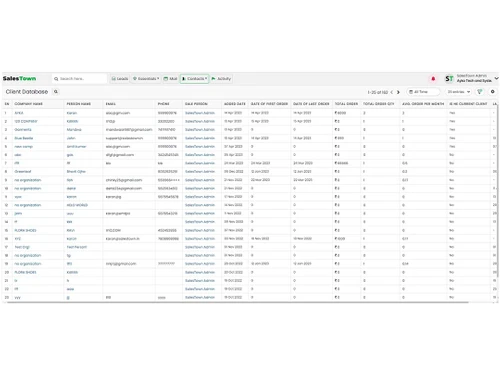500x375 pixels.
Task: Click the SalesTown logo
Action: 19,79
